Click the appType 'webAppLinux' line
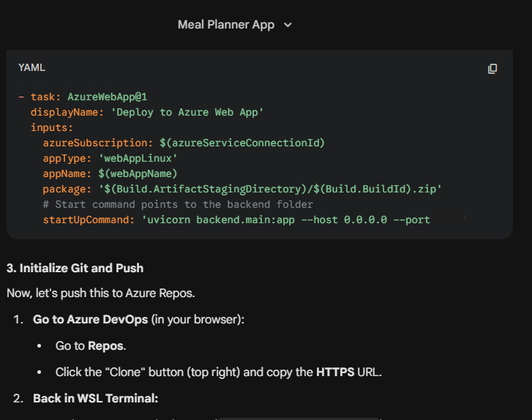Viewport: 532px width, 420px height. pos(110,159)
